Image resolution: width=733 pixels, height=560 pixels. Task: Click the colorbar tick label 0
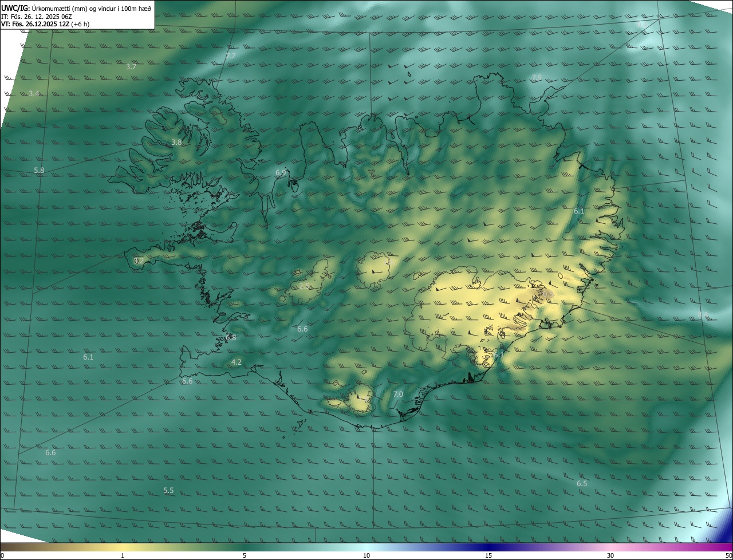pyautogui.click(x=2, y=556)
